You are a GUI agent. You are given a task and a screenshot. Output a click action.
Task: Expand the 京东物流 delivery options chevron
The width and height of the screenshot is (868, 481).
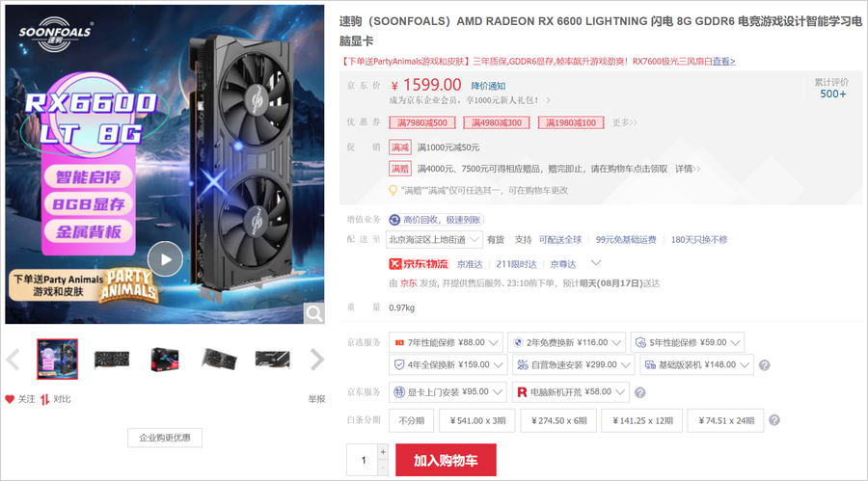[x=596, y=262]
